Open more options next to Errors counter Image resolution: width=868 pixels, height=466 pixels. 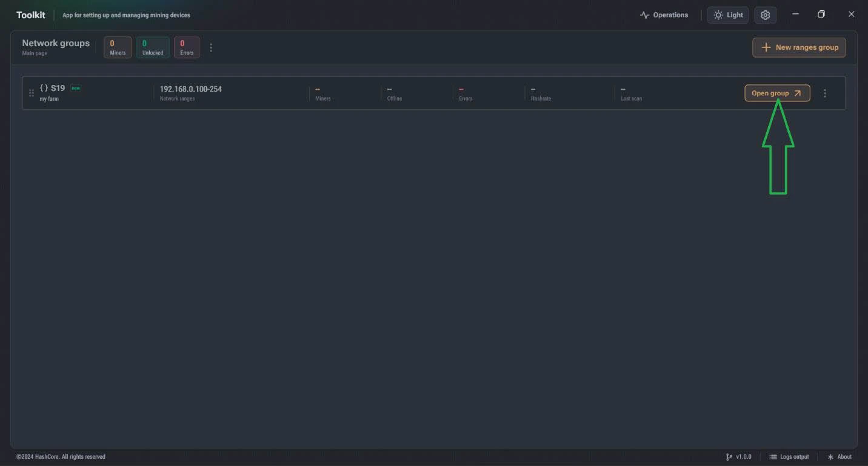[x=211, y=47]
